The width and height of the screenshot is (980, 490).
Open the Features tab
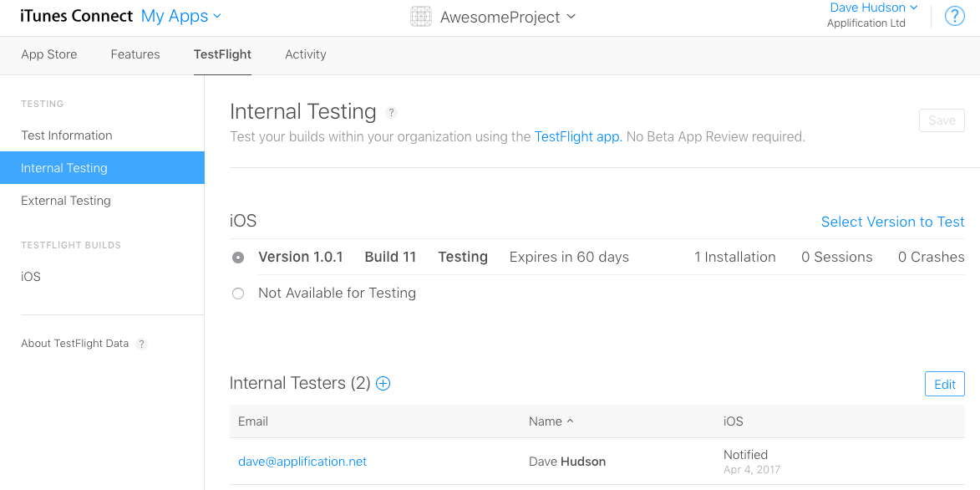point(135,54)
